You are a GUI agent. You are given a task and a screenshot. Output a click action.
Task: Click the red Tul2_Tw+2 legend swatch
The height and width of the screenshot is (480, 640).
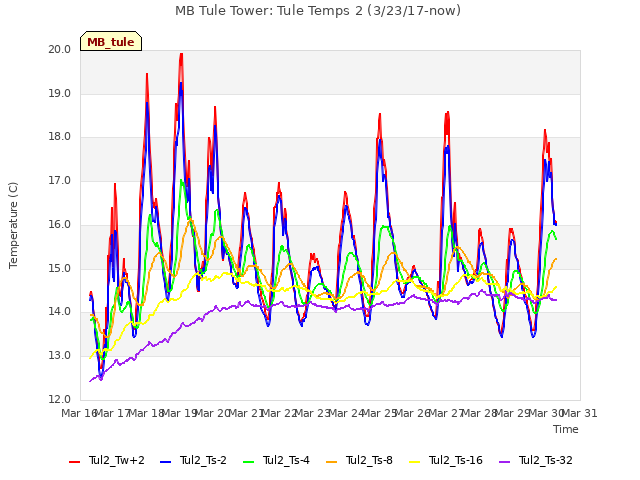click(x=75, y=462)
